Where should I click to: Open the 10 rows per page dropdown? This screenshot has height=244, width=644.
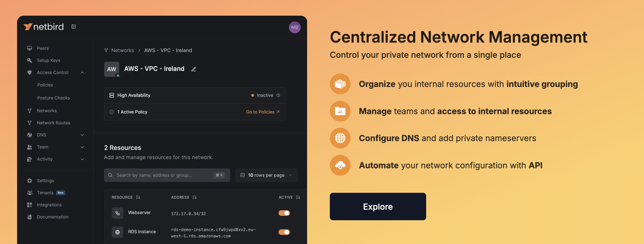tap(266, 175)
